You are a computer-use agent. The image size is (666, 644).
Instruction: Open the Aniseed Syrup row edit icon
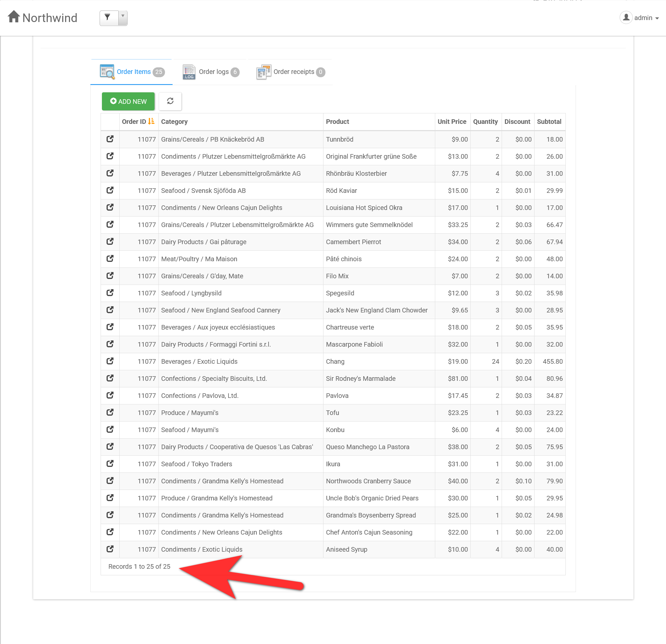[110, 549]
